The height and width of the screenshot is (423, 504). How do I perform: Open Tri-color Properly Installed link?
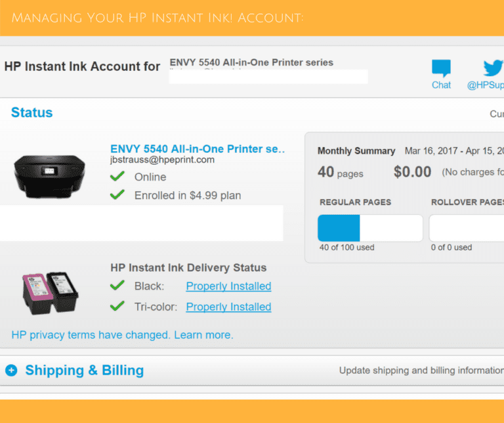228,307
